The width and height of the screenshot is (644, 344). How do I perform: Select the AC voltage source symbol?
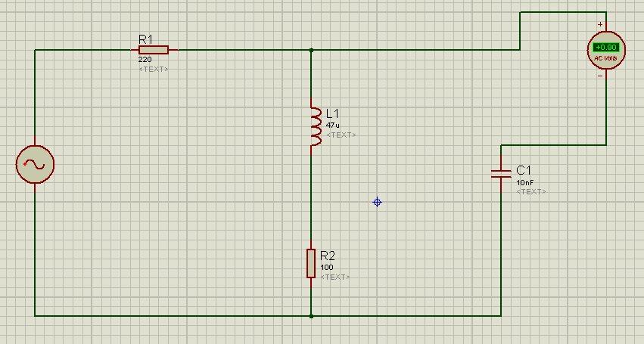click(x=35, y=164)
